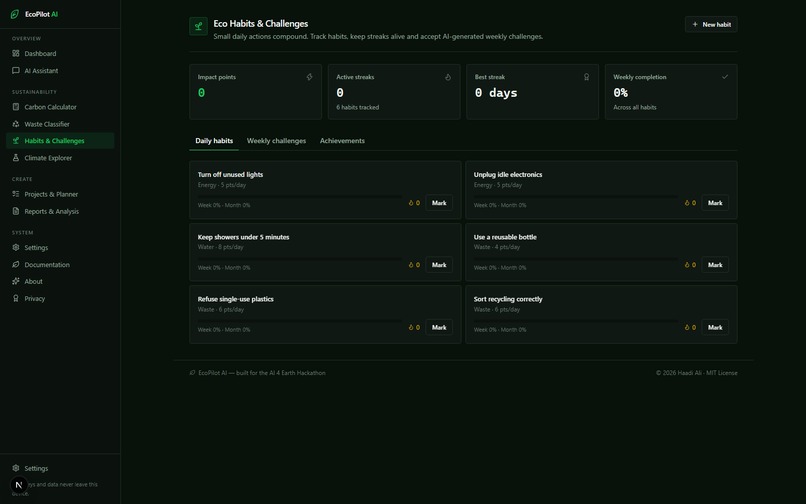Viewport: 806px width, 504px height.
Task: Navigate to Waste Classifier
Action: pyautogui.click(x=60, y=124)
